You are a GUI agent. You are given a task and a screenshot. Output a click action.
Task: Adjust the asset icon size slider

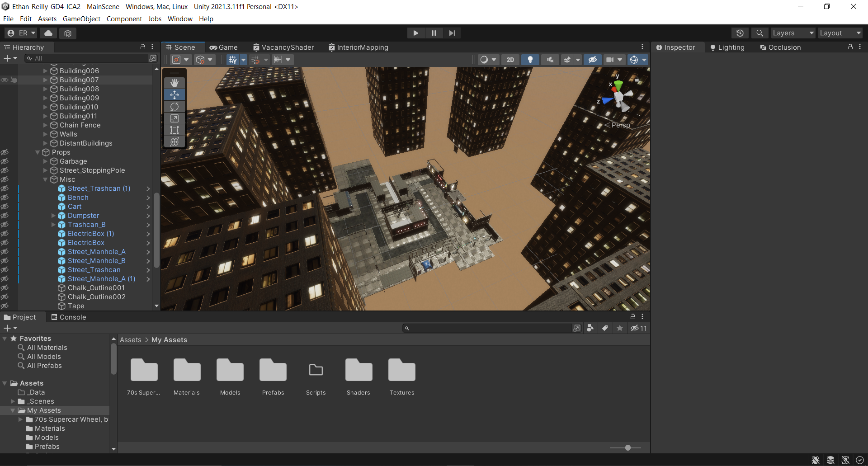(x=627, y=447)
